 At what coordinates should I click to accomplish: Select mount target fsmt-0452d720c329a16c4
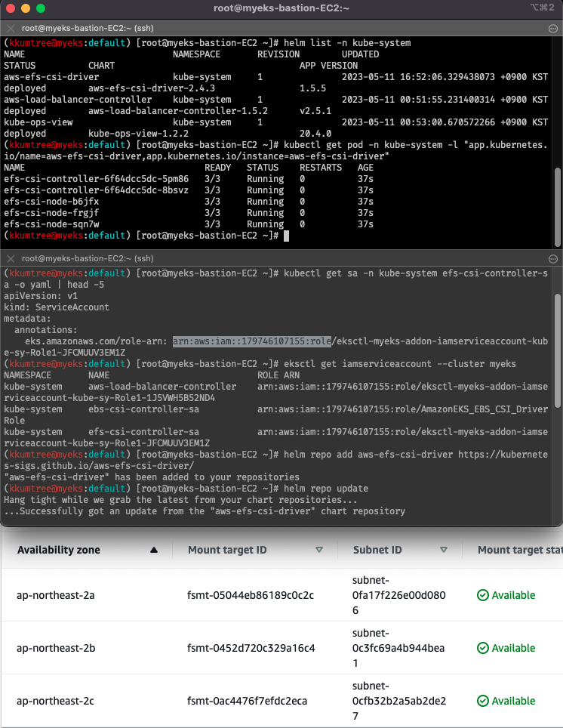pos(251,648)
